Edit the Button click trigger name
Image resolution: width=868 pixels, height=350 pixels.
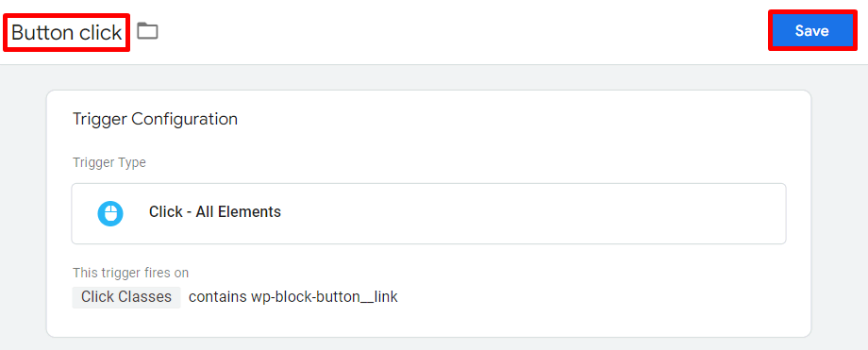[x=66, y=33]
